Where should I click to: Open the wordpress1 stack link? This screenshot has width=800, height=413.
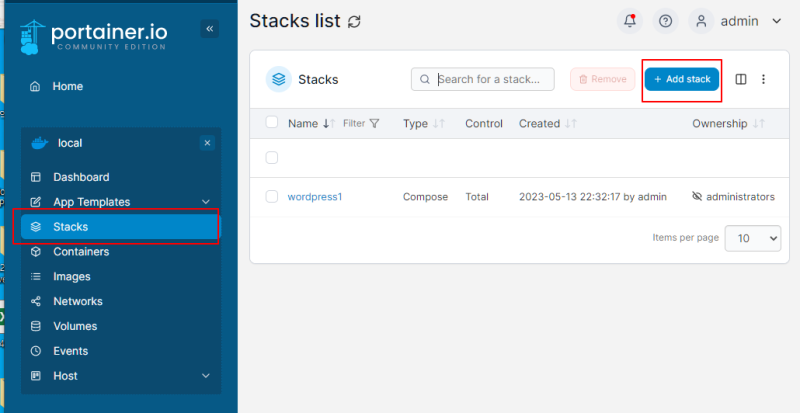point(315,197)
